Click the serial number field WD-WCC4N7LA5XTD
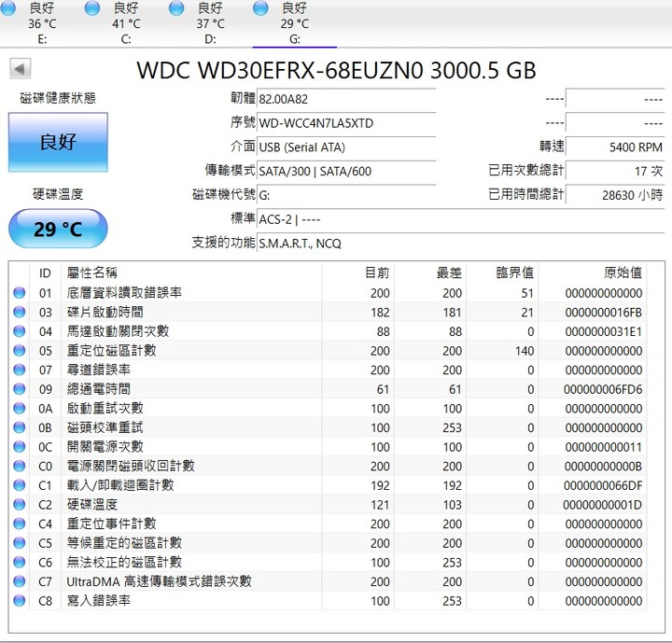This screenshot has height=643, width=672. coord(346,123)
